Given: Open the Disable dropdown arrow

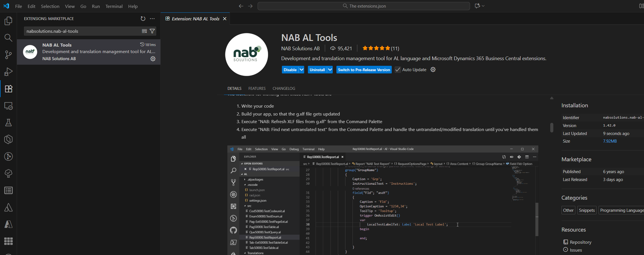Looking at the screenshot, I should [301, 70].
